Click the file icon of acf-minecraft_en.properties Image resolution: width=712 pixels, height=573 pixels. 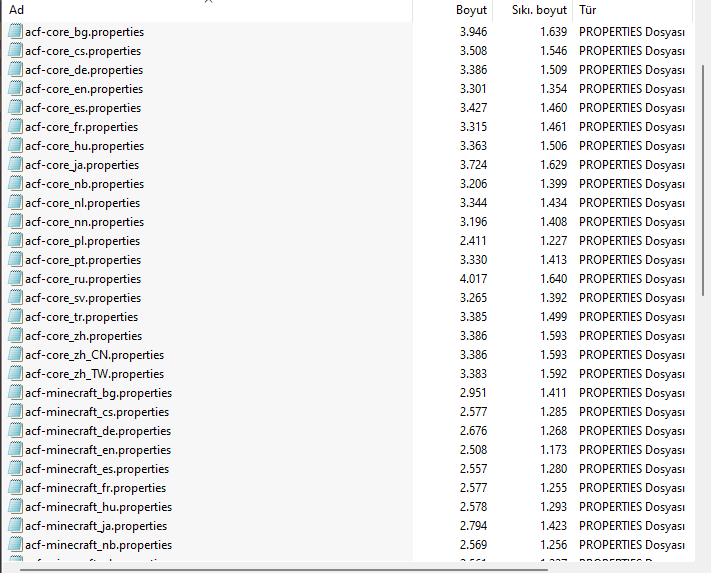coord(15,450)
